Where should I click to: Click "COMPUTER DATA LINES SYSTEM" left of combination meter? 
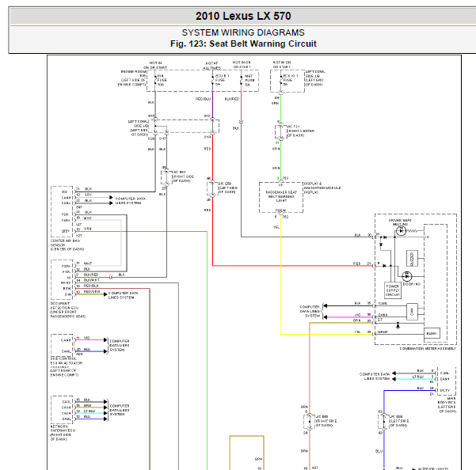pyautogui.click(x=310, y=312)
